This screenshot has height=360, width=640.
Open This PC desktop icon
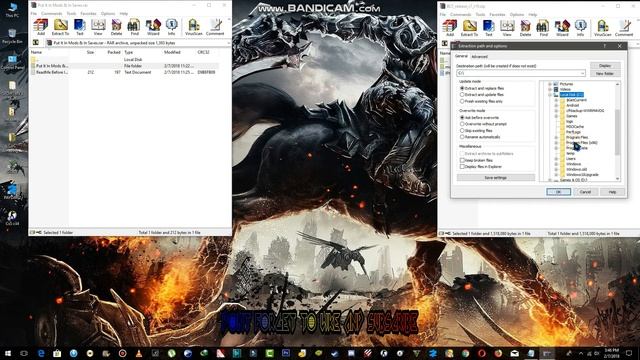coord(12,10)
